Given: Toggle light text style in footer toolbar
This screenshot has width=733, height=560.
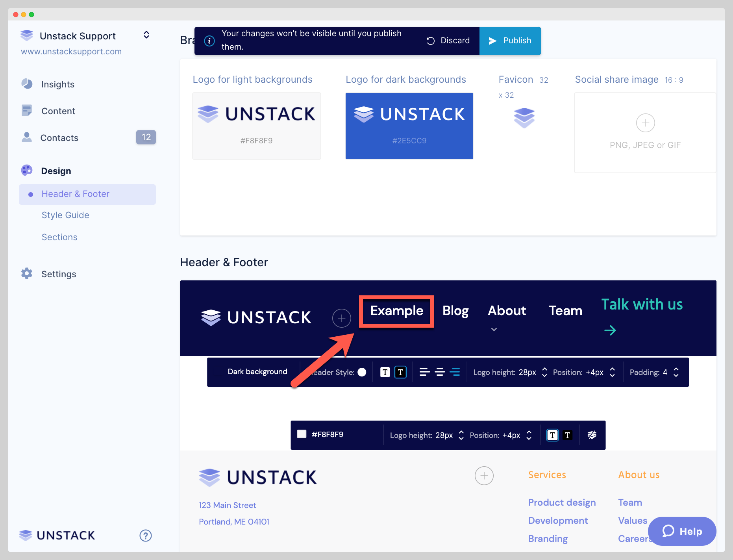Looking at the screenshot, I should 552,435.
